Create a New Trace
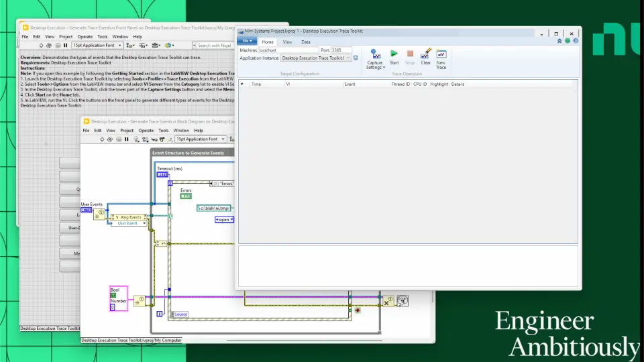 point(441,60)
